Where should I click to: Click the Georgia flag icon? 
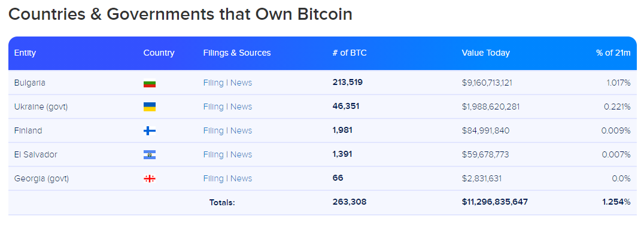pyautogui.click(x=150, y=179)
